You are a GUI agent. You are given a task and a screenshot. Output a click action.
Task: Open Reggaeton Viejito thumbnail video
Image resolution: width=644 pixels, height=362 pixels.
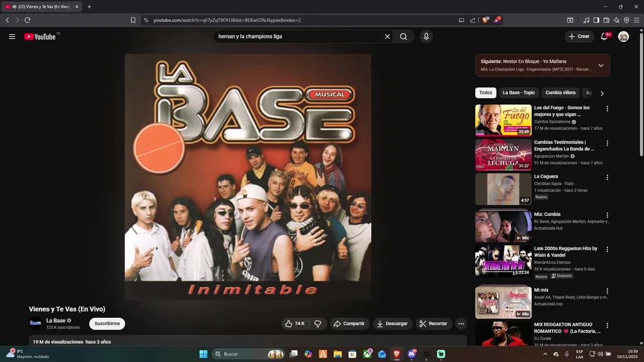[503, 261]
